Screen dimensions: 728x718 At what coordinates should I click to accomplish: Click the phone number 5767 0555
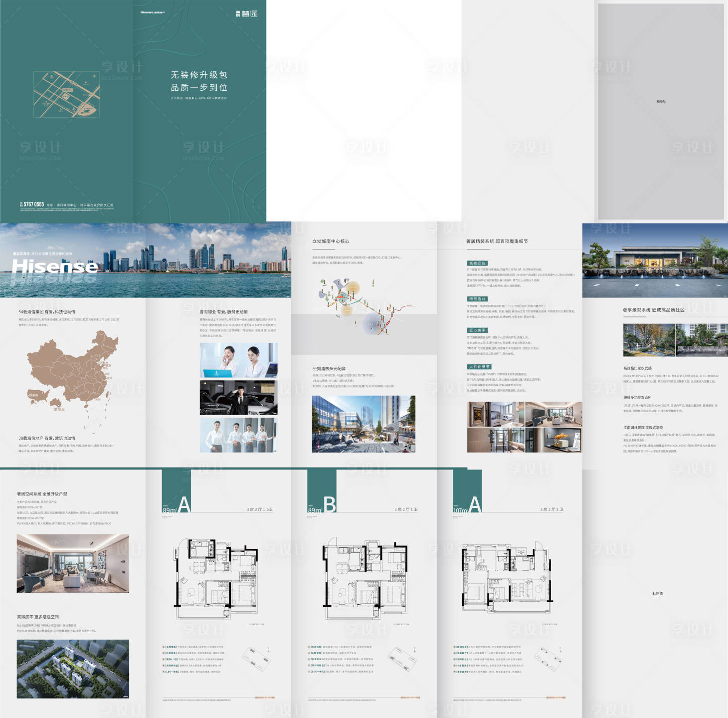click(x=33, y=205)
